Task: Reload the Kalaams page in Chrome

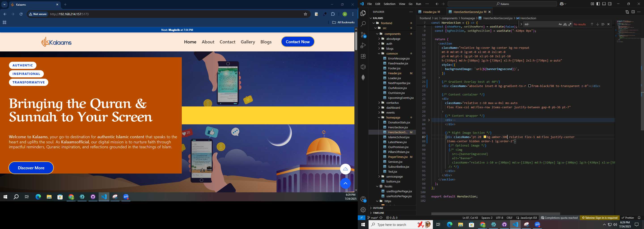Action: coord(21,14)
